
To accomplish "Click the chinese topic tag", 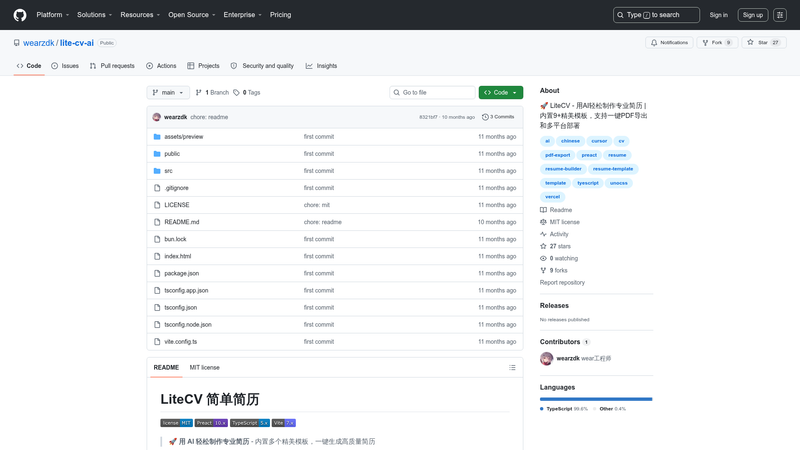I will tap(570, 141).
